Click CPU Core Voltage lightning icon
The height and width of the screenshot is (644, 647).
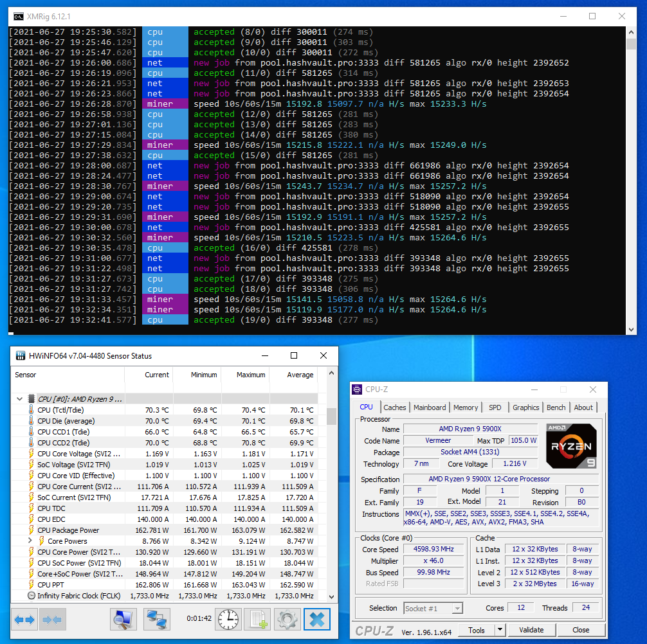[32, 454]
